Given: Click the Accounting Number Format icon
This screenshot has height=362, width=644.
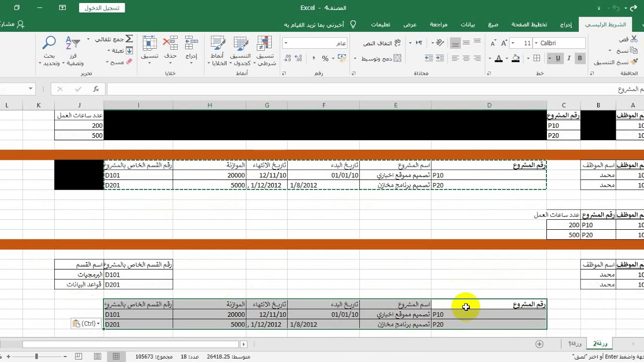Looking at the screenshot, I should 341,59.
